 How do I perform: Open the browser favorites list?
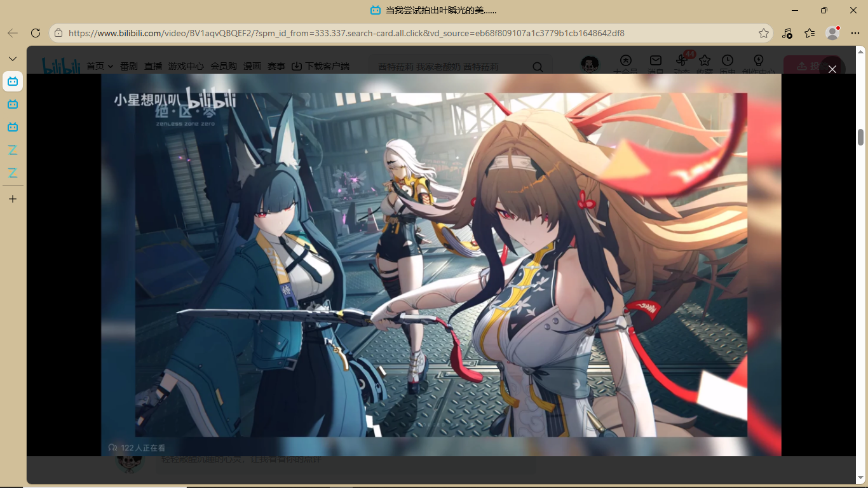coord(810,33)
